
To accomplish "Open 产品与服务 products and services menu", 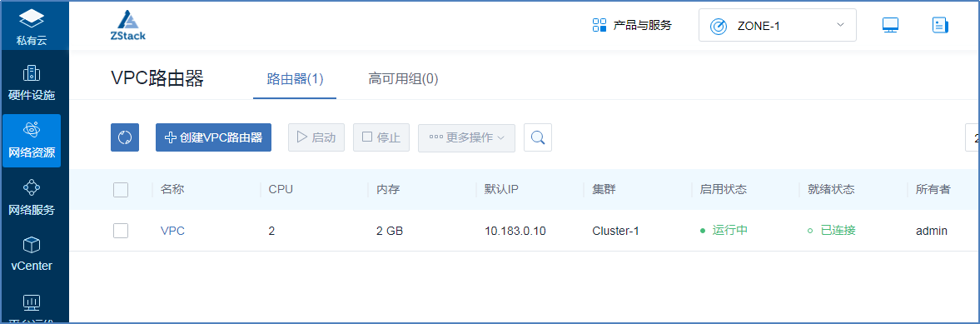I will [632, 26].
